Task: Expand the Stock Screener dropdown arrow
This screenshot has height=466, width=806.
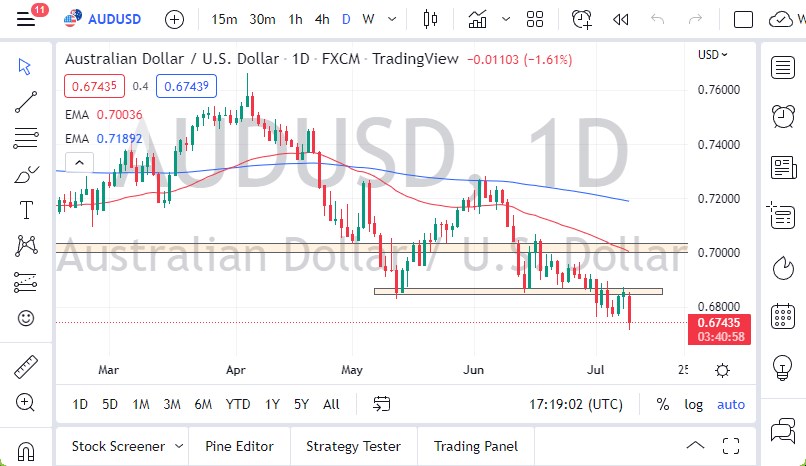Action: click(179, 446)
